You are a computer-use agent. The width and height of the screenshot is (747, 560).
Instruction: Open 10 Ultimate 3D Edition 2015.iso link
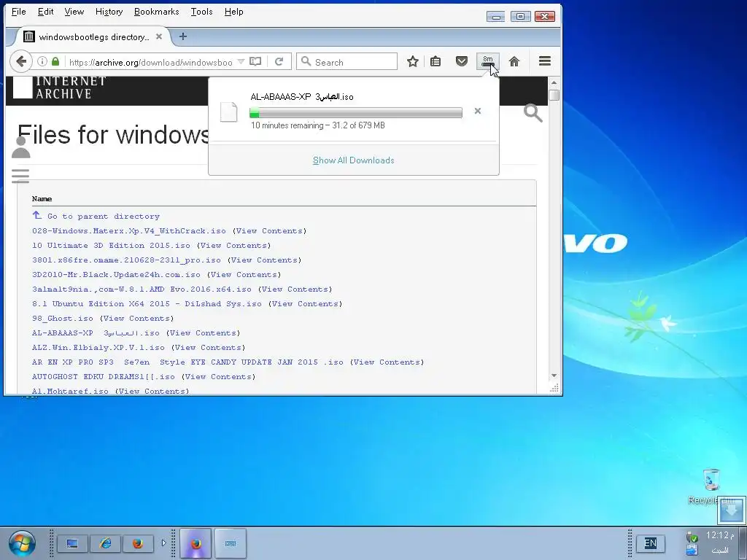click(111, 246)
